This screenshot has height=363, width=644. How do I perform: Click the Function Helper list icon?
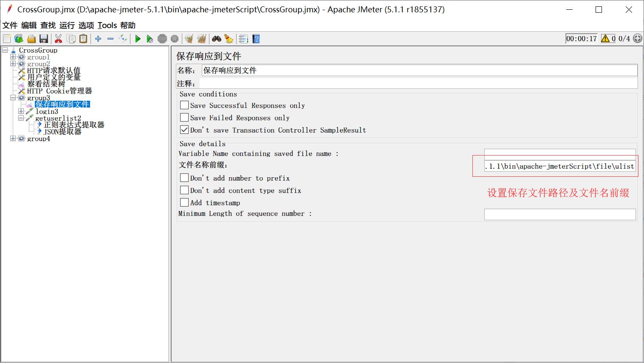tap(243, 39)
